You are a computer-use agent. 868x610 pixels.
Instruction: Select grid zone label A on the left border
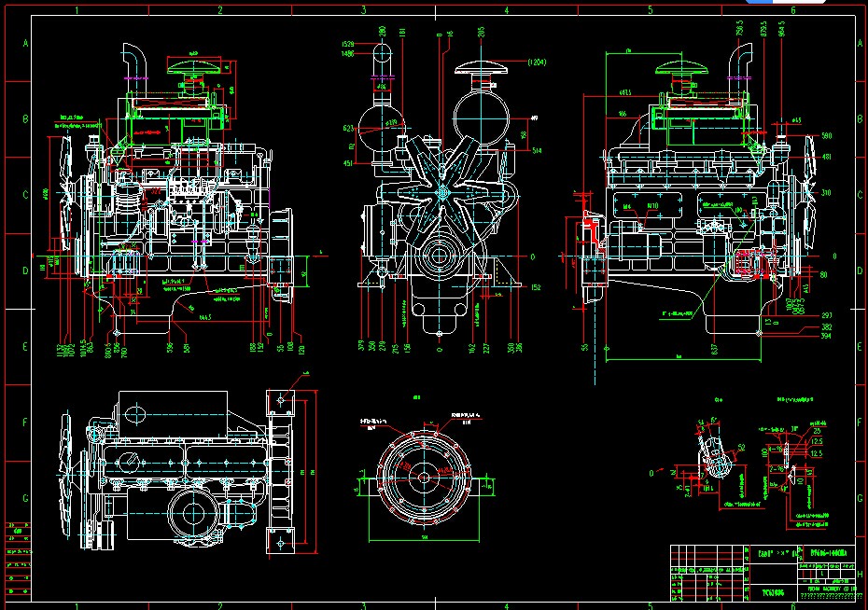pyautogui.click(x=21, y=42)
